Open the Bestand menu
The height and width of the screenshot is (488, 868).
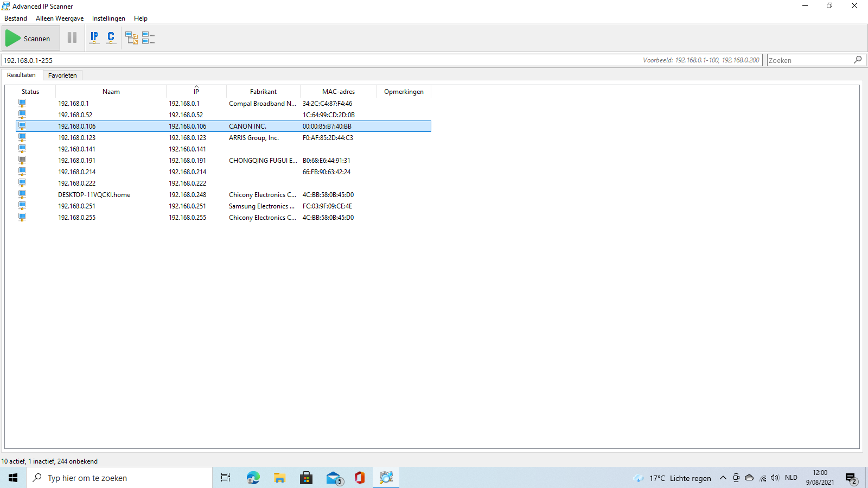point(16,18)
